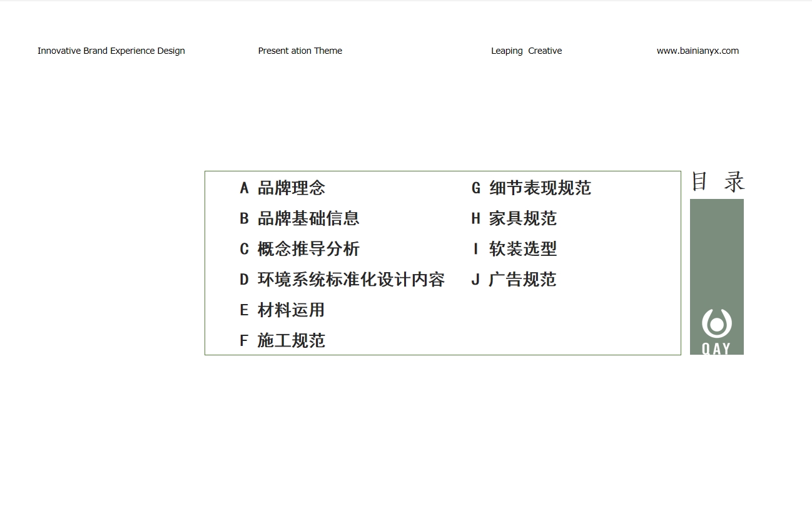Click the Innovative Brand Experience Design header
812x518 pixels.
111,51
